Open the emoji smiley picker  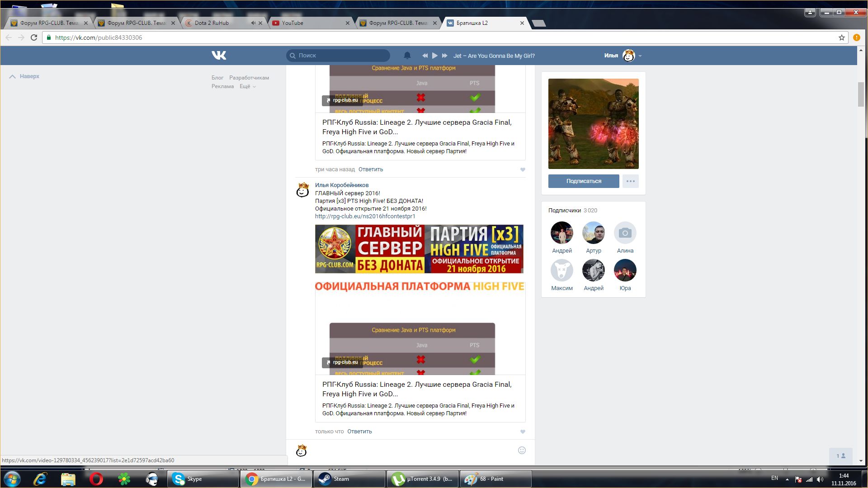[x=522, y=450]
